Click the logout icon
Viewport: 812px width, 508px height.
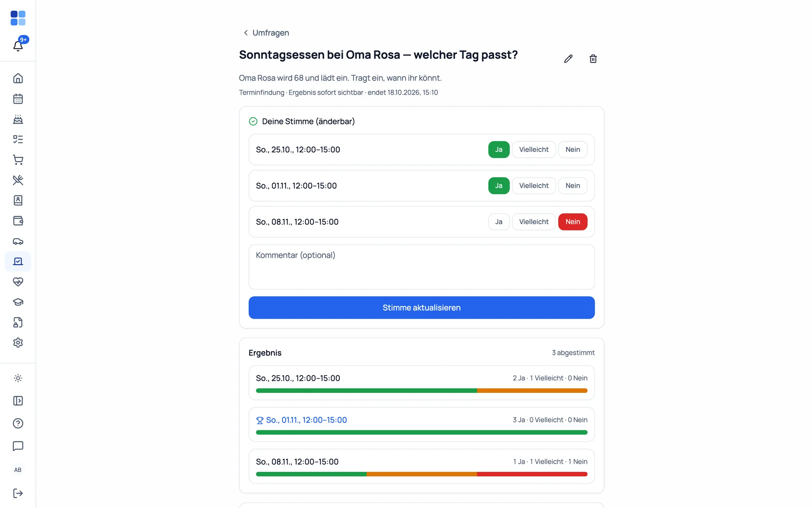(18, 493)
